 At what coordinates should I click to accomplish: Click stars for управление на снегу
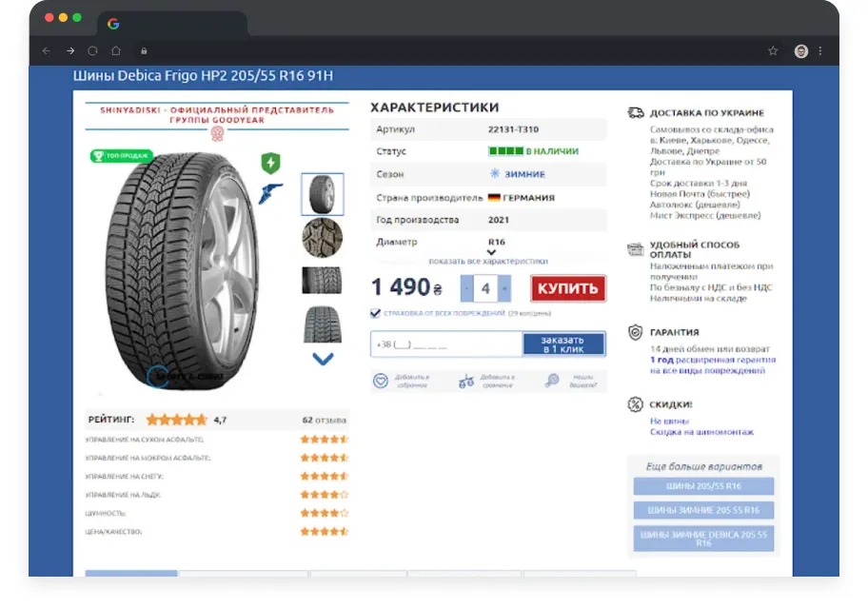point(325,476)
